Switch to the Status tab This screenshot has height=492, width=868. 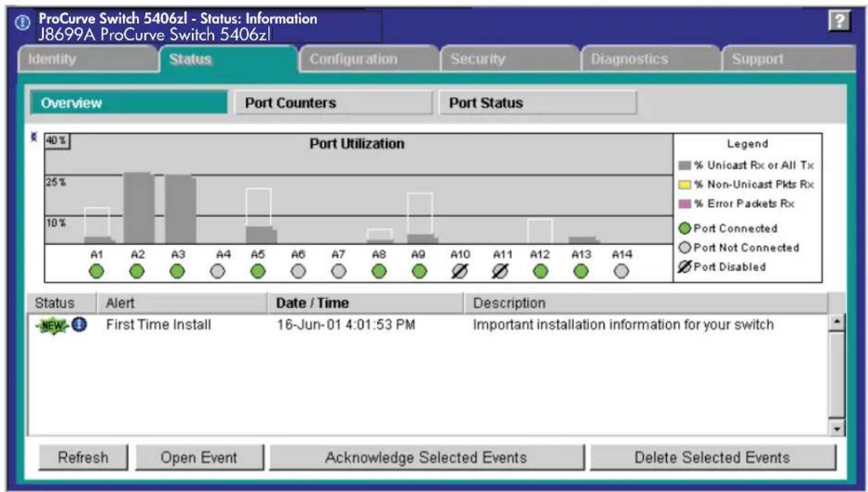[228, 59]
